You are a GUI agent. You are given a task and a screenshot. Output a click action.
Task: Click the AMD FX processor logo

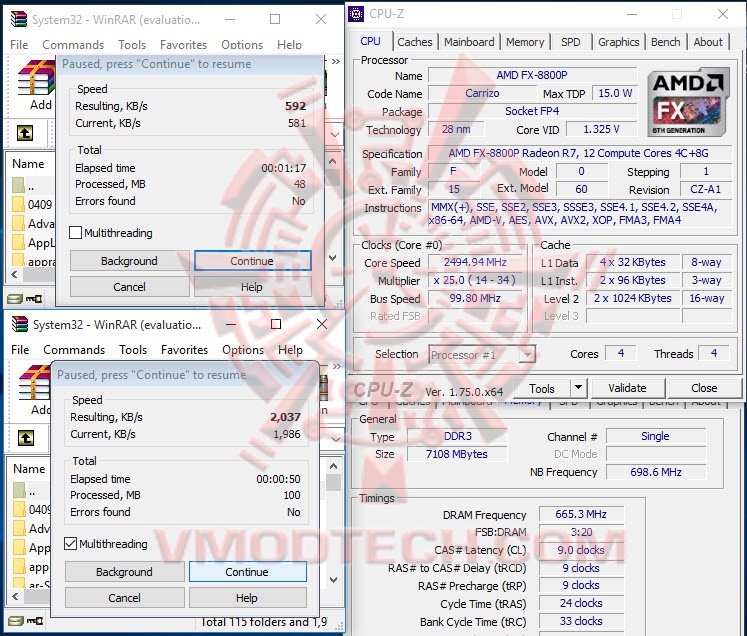click(x=688, y=102)
